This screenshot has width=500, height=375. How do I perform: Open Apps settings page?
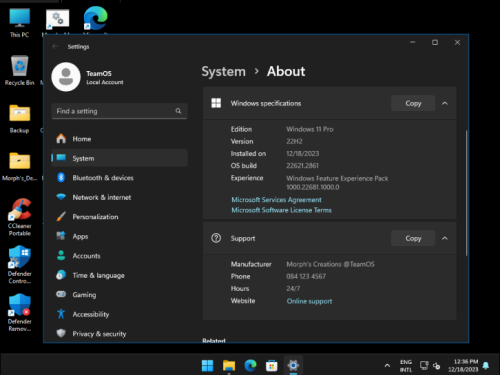pyautogui.click(x=119, y=236)
